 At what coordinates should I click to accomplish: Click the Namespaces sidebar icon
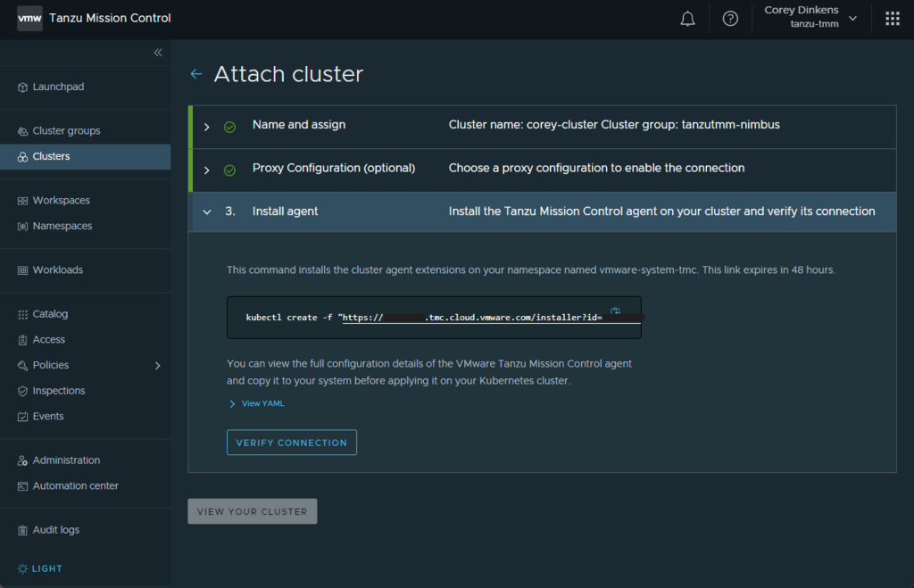[22, 226]
